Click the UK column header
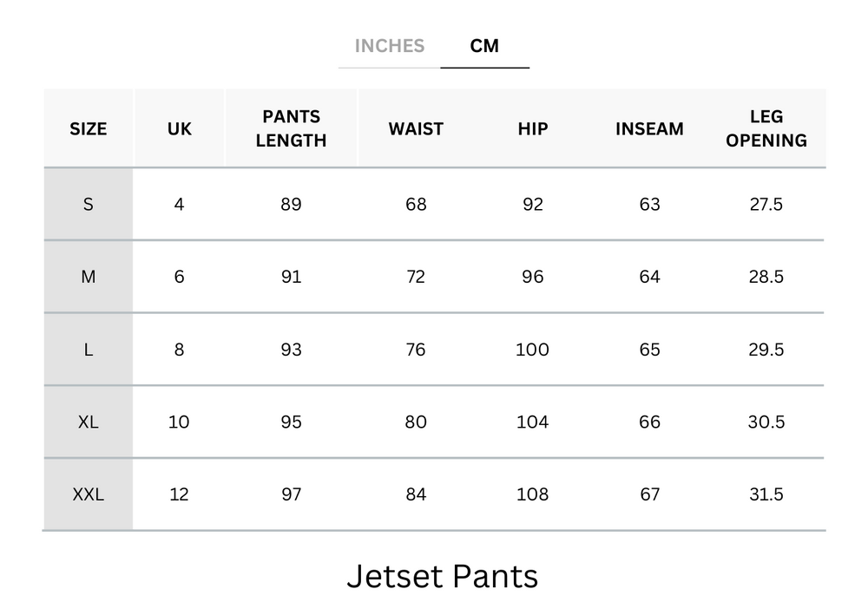The image size is (868, 615). 179,128
